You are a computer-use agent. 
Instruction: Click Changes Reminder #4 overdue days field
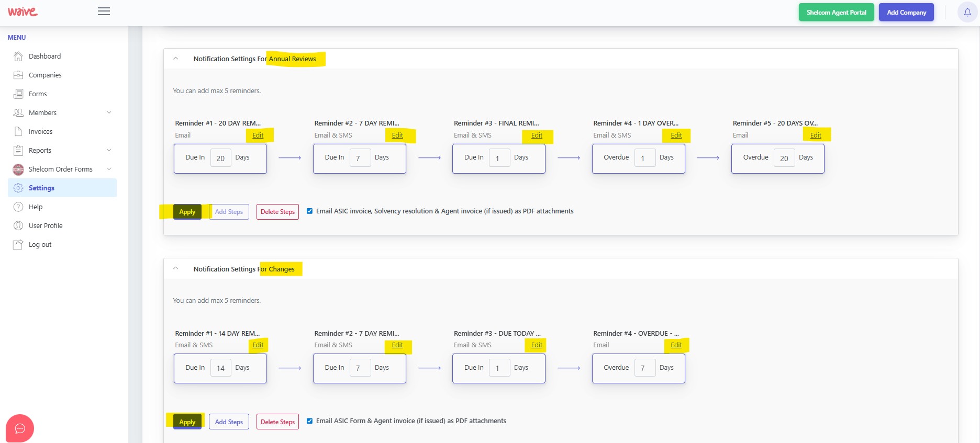(x=645, y=368)
